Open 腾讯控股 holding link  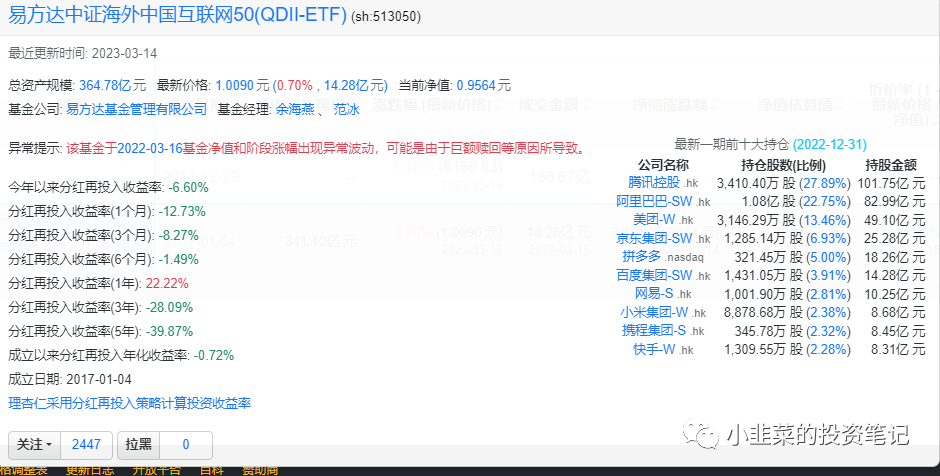(x=654, y=182)
